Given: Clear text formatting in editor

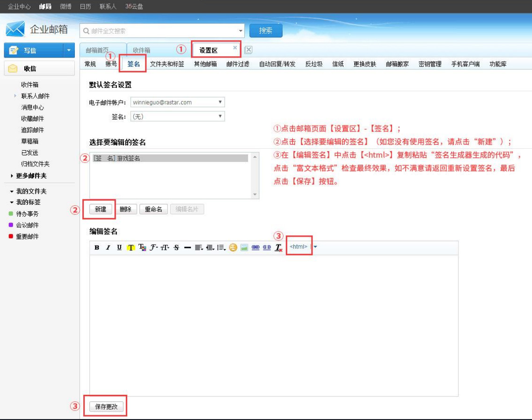Looking at the screenshot, I should [278, 247].
